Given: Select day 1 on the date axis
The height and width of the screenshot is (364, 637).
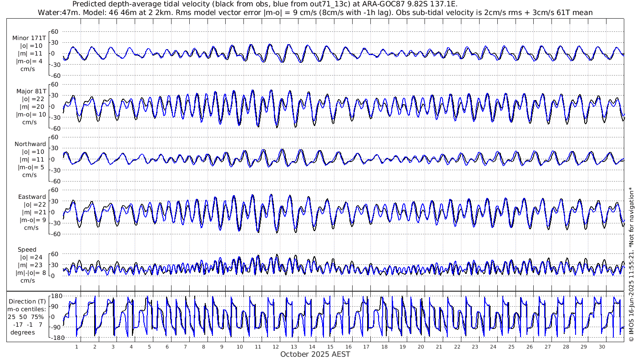Looking at the screenshot, I should click(x=77, y=346).
